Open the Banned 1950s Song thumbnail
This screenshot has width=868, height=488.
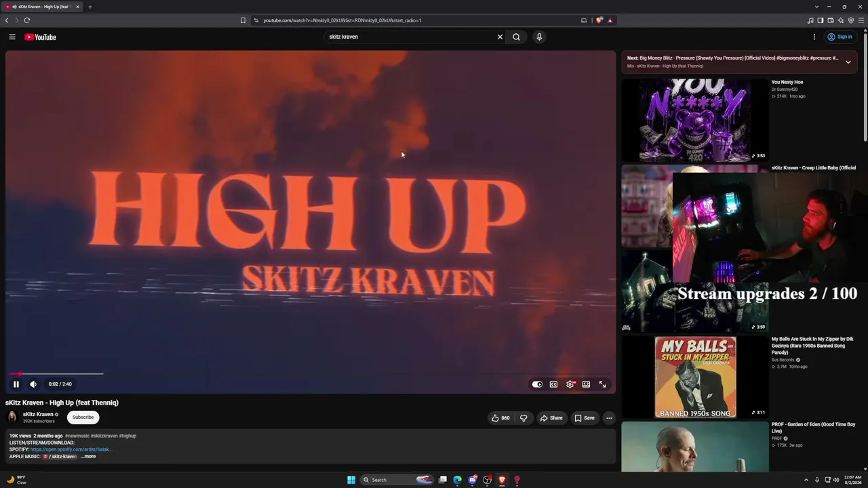[x=695, y=378]
